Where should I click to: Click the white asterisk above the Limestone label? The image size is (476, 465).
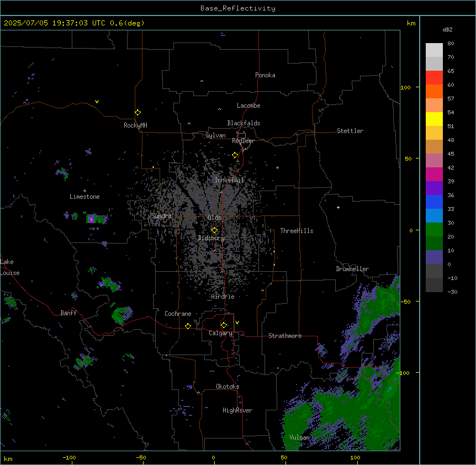pyautogui.click(x=84, y=191)
